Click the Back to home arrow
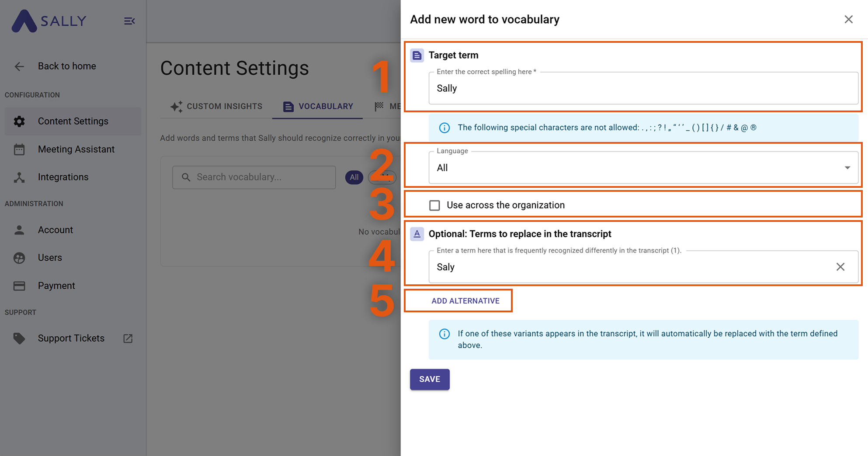868x456 pixels. tap(19, 66)
